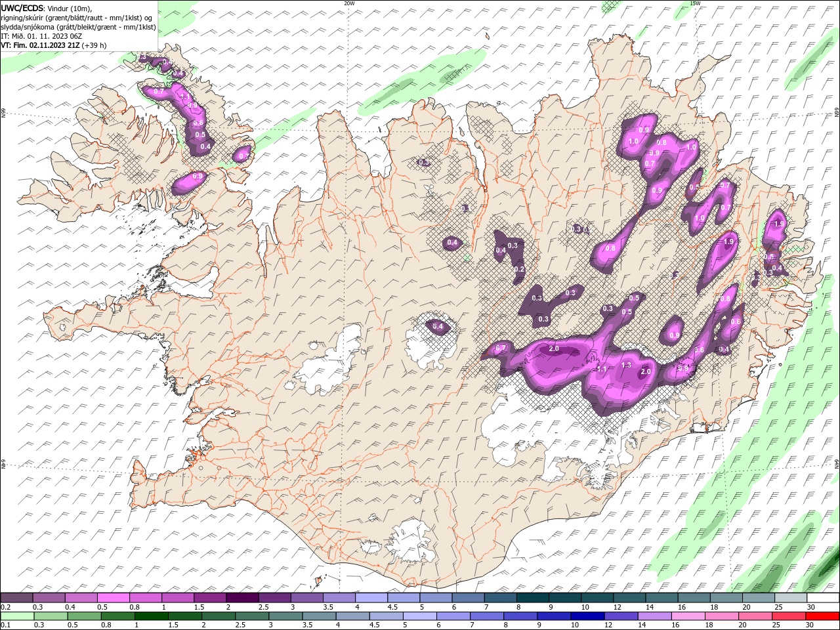840x630 pixels.
Task: Click the '14' label under the bottom legend row
Action: (x=641, y=625)
